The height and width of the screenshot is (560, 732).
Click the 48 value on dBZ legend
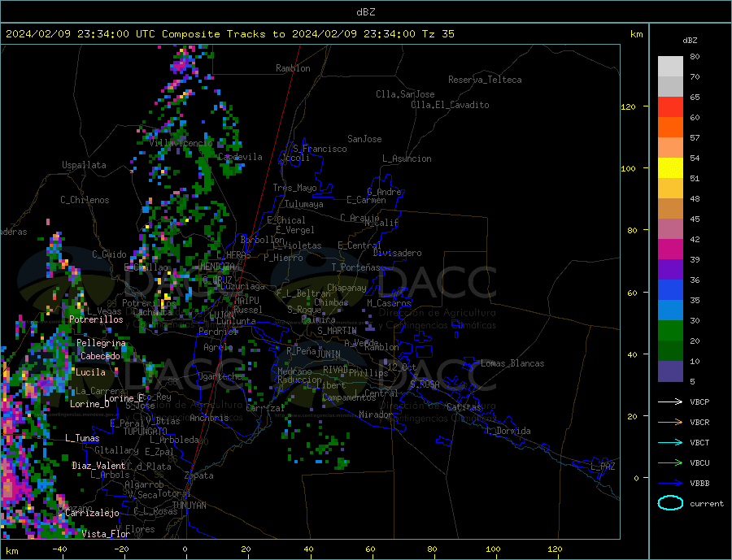[695, 199]
